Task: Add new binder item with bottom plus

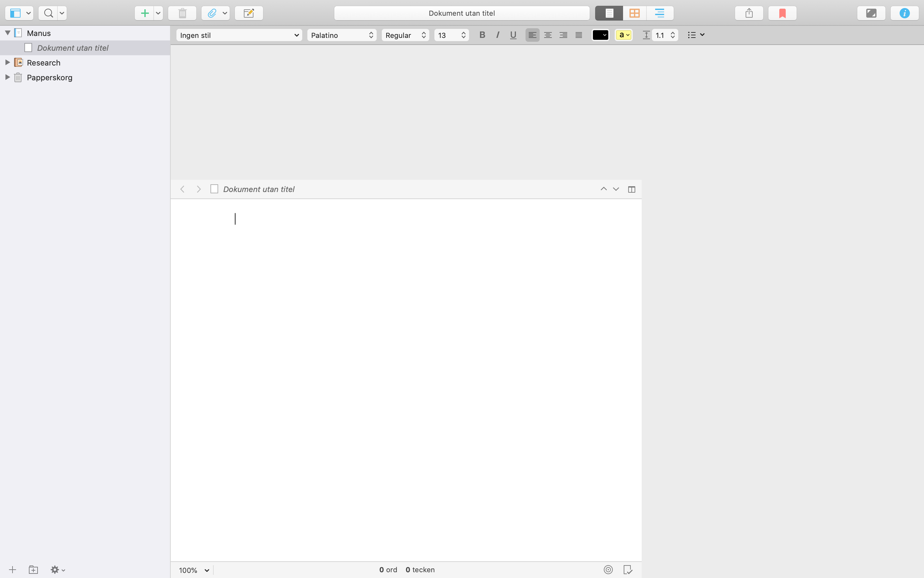Action: point(12,570)
